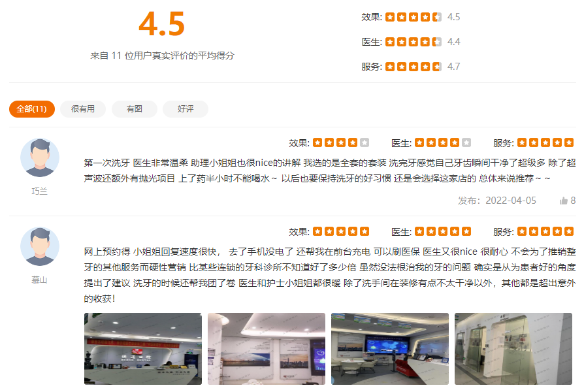This screenshot has width=584, height=392.
Task: Click 慕山's user avatar
Action: (40, 246)
